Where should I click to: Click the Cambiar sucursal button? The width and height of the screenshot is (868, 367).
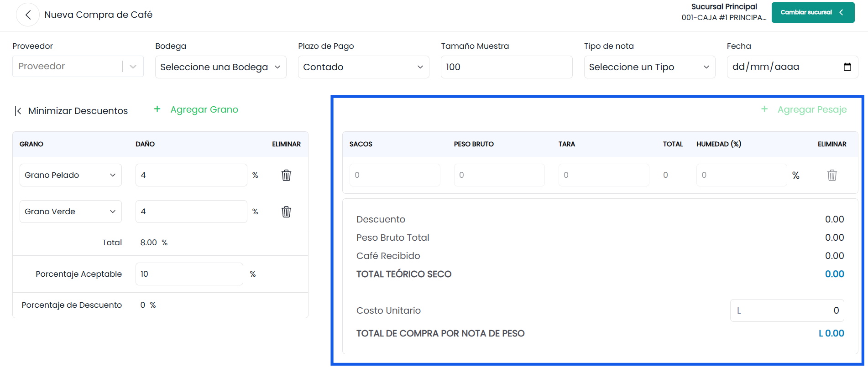click(x=813, y=12)
